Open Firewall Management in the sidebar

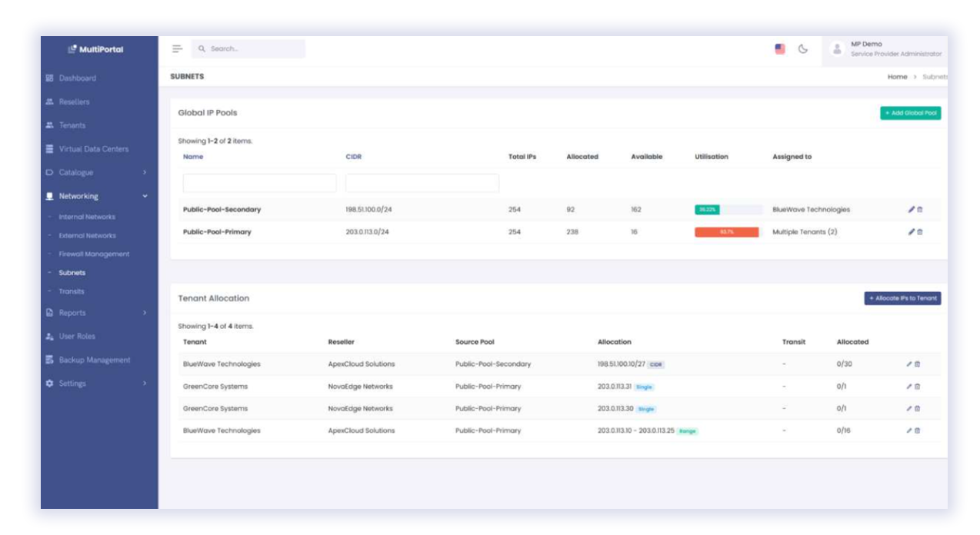tap(94, 254)
